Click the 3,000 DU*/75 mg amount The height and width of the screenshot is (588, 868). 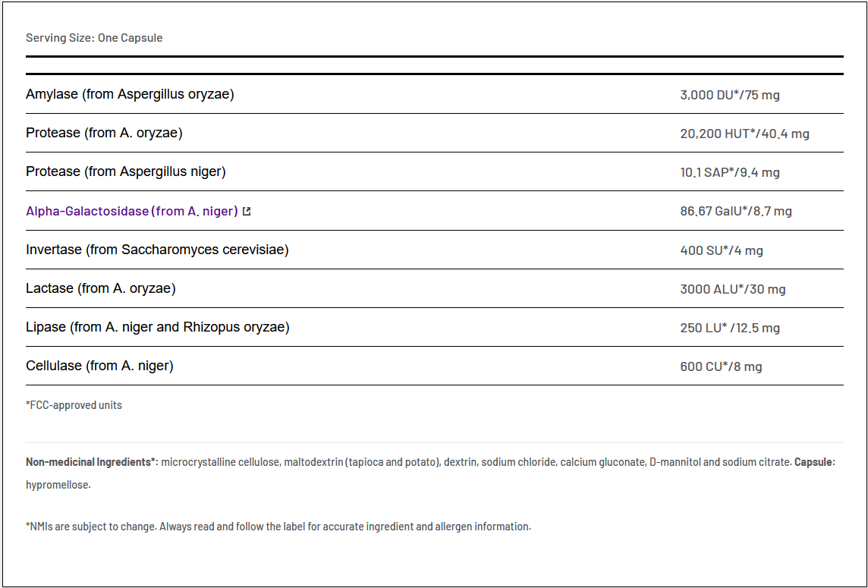[x=729, y=95]
